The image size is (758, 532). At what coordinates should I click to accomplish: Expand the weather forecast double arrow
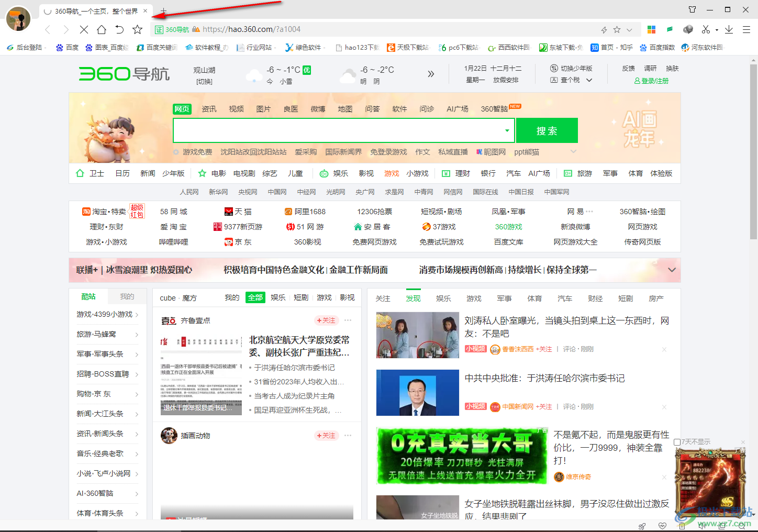pyautogui.click(x=431, y=74)
